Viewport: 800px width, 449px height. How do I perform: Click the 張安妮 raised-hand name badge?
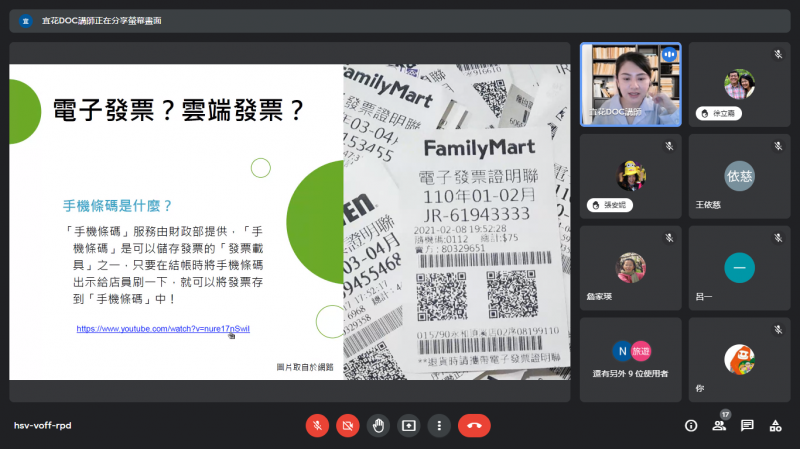610,205
